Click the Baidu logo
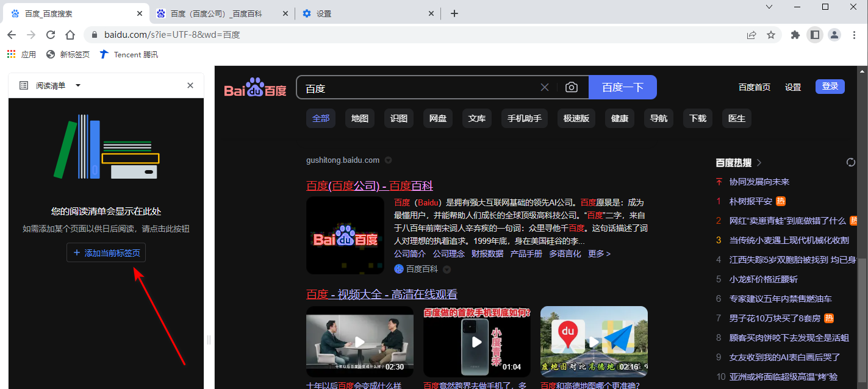Screen dimensions: 868x389 click(x=255, y=88)
